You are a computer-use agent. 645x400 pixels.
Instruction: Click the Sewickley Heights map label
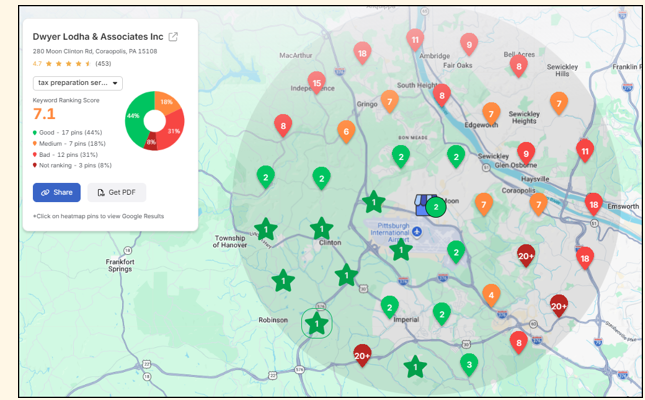point(524,117)
